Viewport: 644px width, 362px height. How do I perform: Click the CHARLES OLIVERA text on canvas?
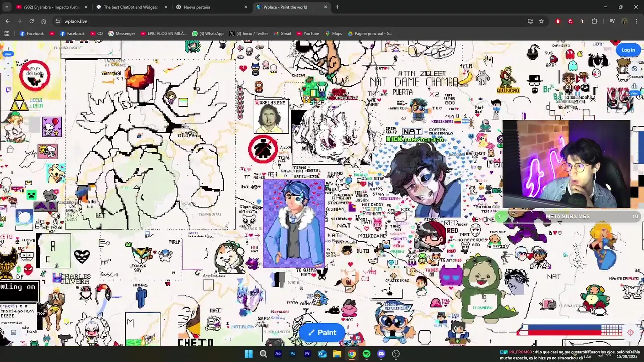[x=76, y=279]
